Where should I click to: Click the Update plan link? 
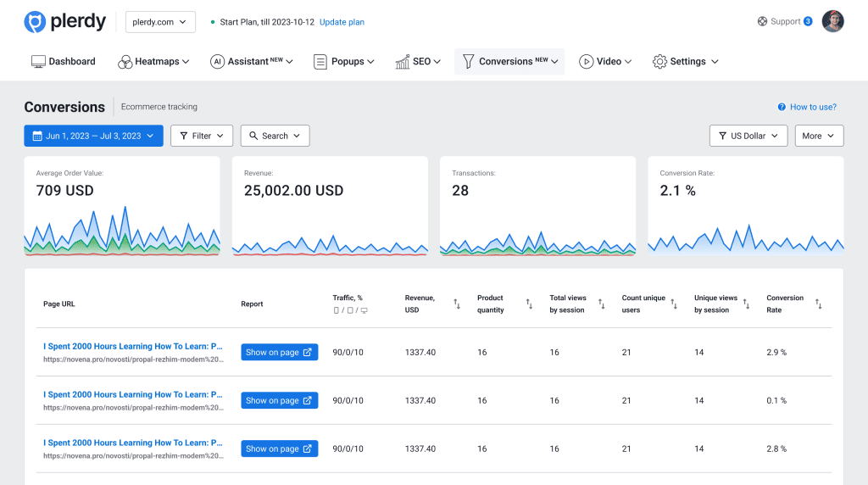[x=342, y=22]
